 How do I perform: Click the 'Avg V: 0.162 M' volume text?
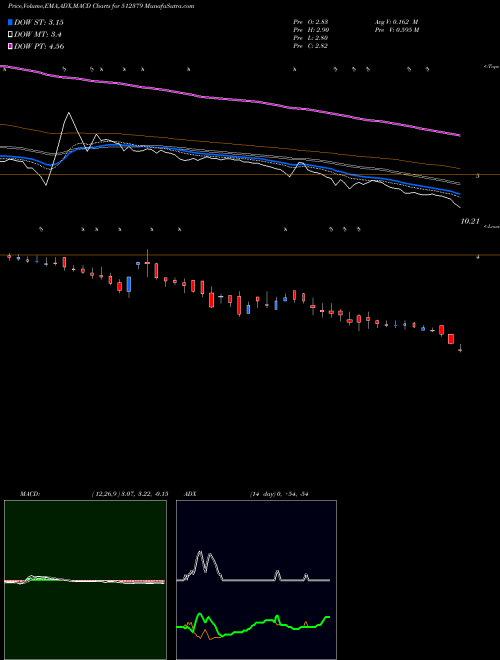pos(396,22)
